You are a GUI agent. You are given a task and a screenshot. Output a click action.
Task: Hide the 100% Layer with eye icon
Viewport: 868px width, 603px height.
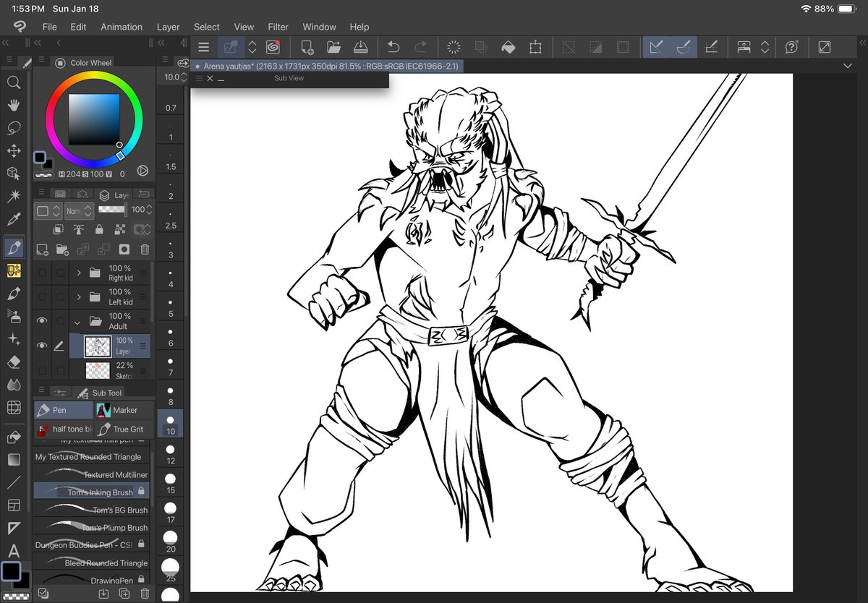42,346
